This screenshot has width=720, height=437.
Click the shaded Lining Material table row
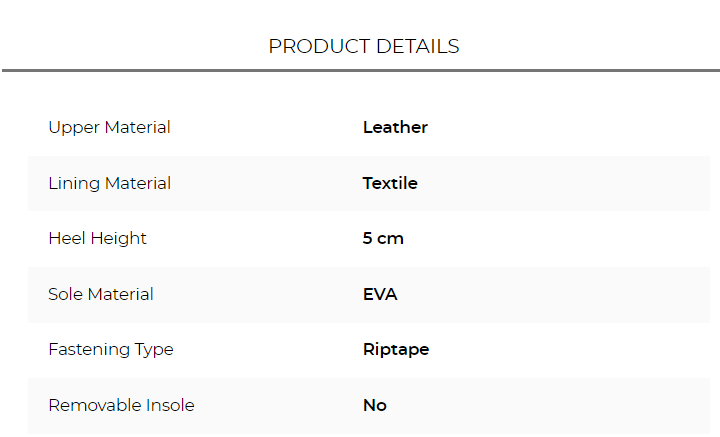(x=560, y=184)
